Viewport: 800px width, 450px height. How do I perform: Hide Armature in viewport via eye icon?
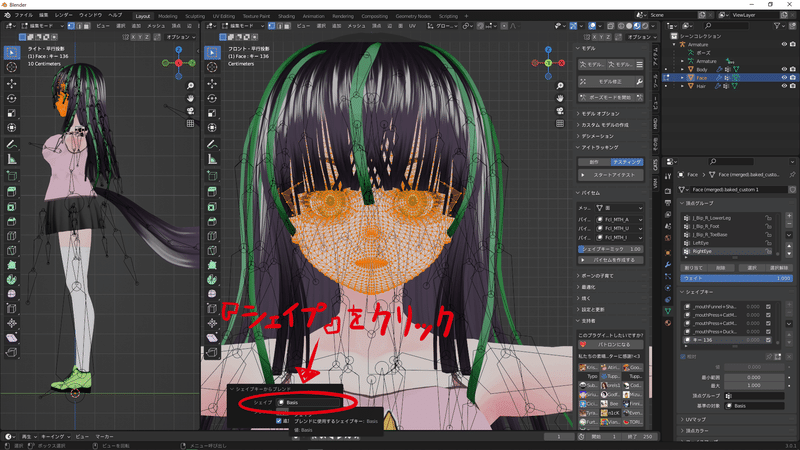click(x=784, y=44)
